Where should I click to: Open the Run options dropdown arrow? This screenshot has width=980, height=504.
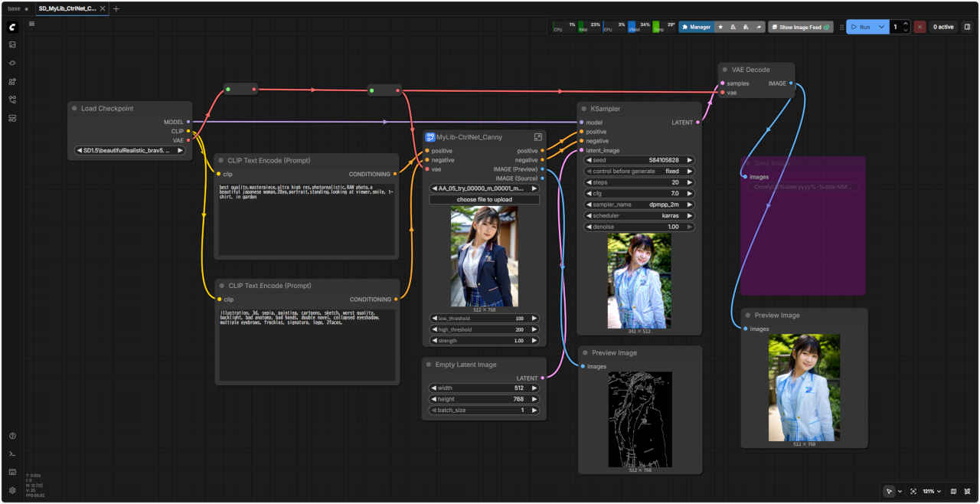point(881,27)
